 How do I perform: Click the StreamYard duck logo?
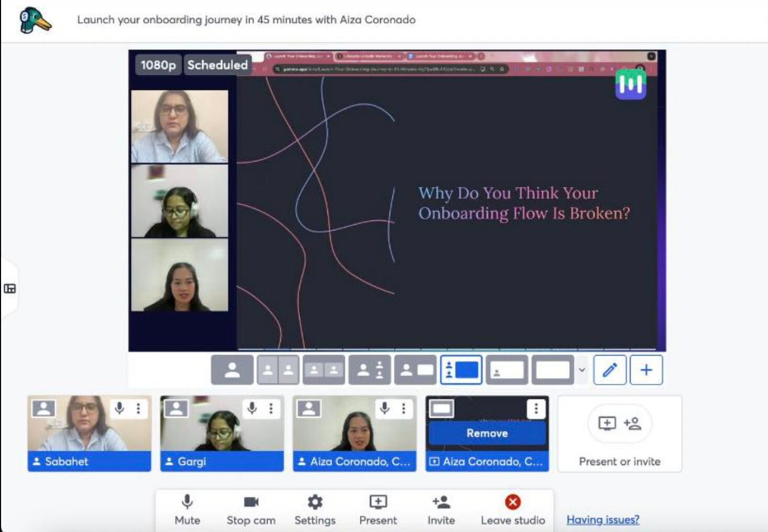point(35,20)
